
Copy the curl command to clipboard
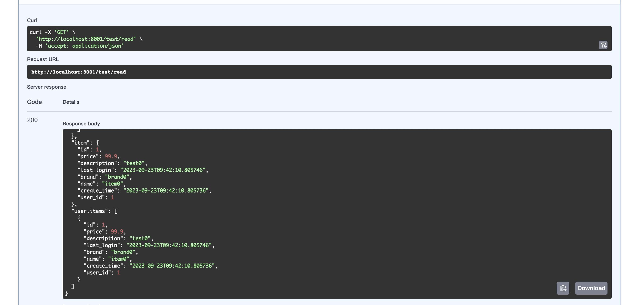click(603, 45)
